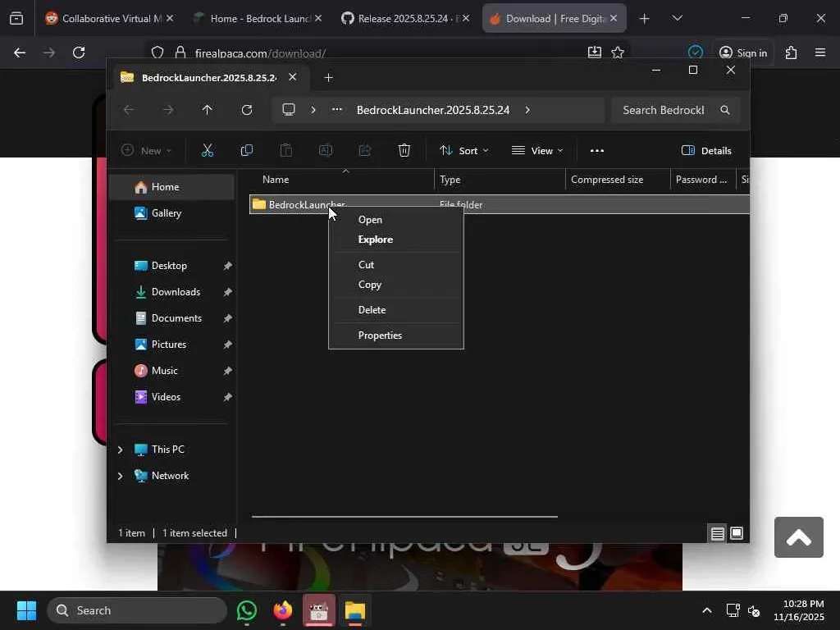Choose Properties in the context menu
840x630 pixels.
click(396, 336)
